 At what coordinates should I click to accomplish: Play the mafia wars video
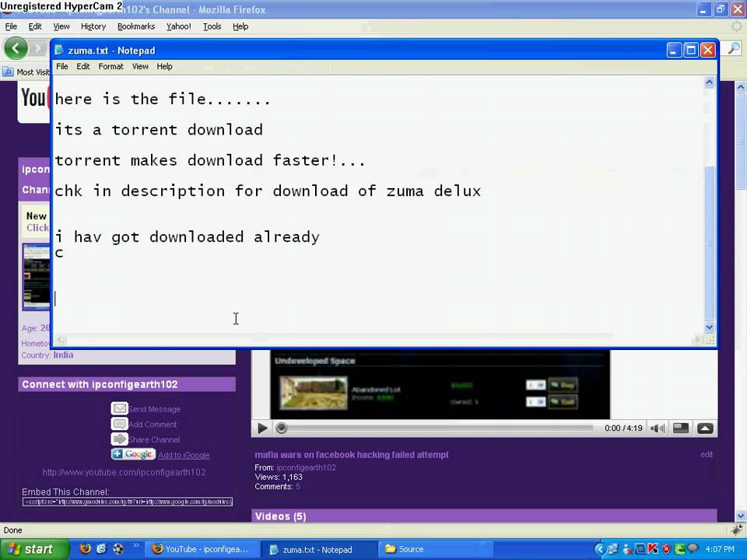(262, 428)
